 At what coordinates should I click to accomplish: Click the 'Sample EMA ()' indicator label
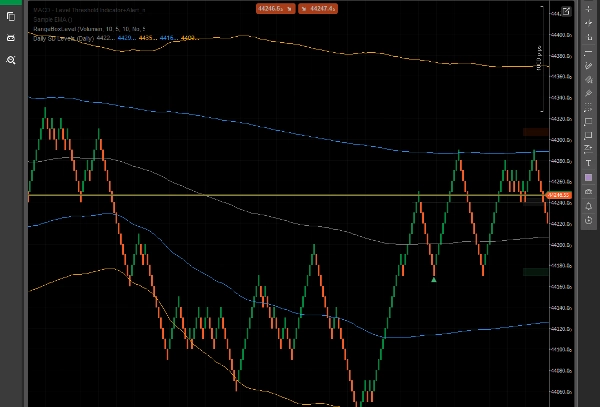coord(53,20)
